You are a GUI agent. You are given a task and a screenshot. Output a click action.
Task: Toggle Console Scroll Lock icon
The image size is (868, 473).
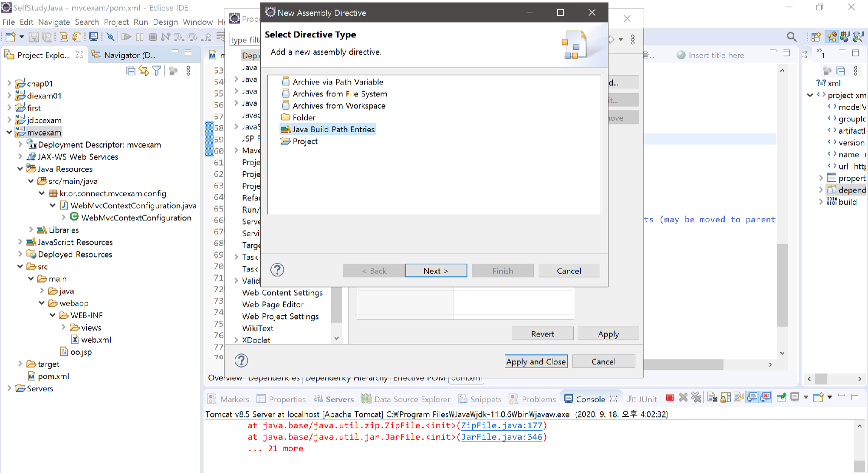pos(726,398)
